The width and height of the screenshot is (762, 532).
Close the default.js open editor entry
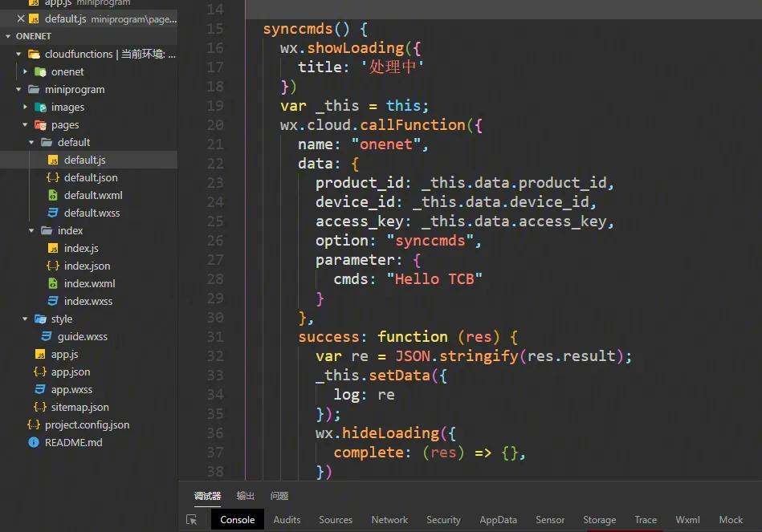[x=21, y=18]
